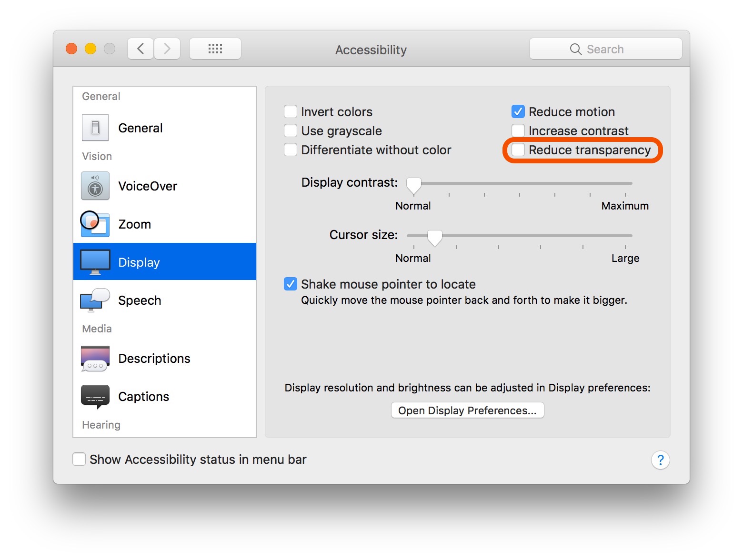Set Cursor size at the Large end

(625, 235)
